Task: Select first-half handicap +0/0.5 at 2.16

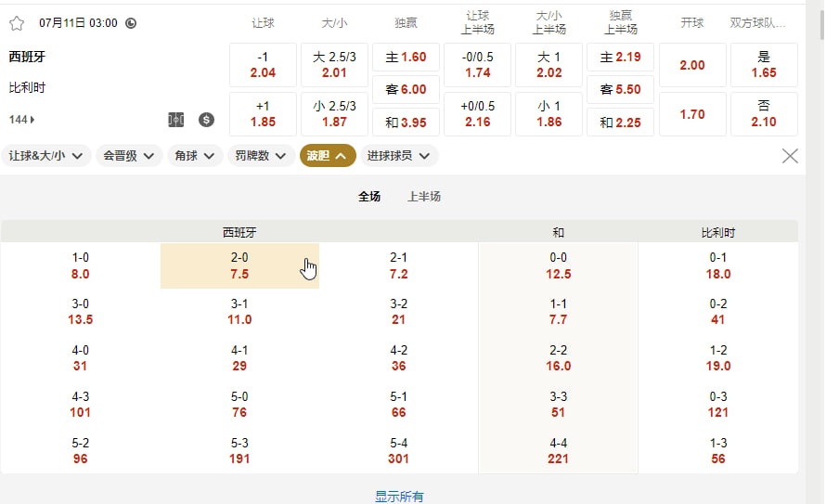Action: 478,114
